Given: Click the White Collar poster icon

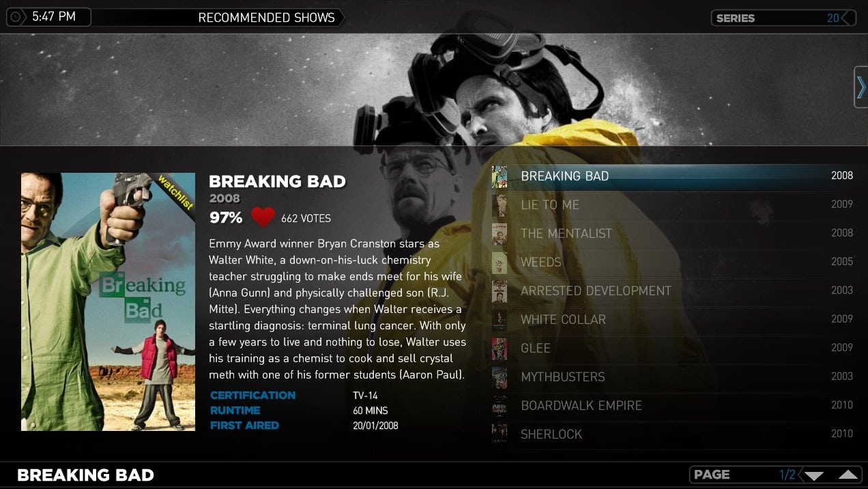Looking at the screenshot, I should click(500, 320).
